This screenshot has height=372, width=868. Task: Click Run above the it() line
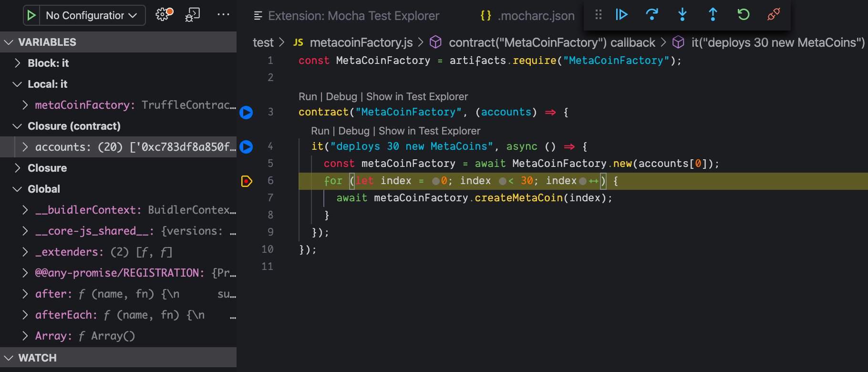coord(320,131)
